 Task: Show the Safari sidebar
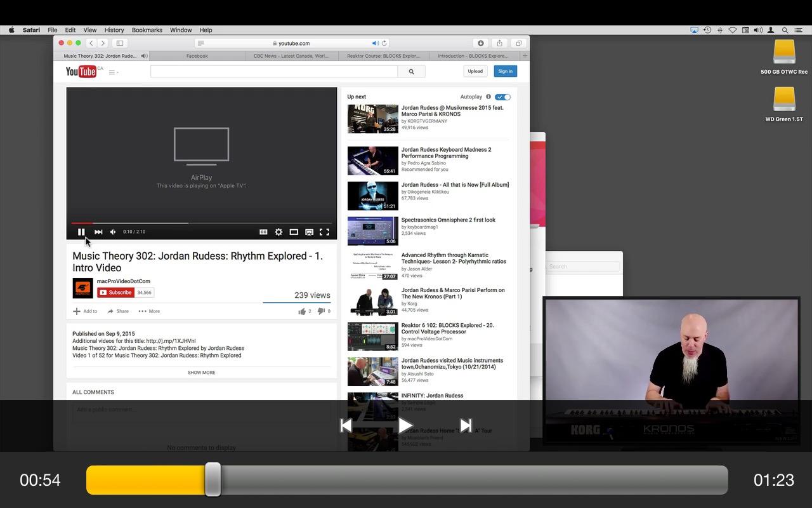119,43
